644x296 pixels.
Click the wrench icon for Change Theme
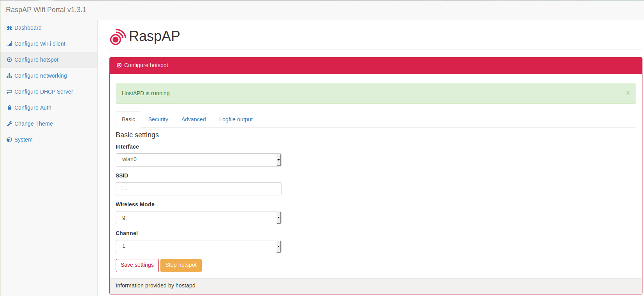coord(9,124)
